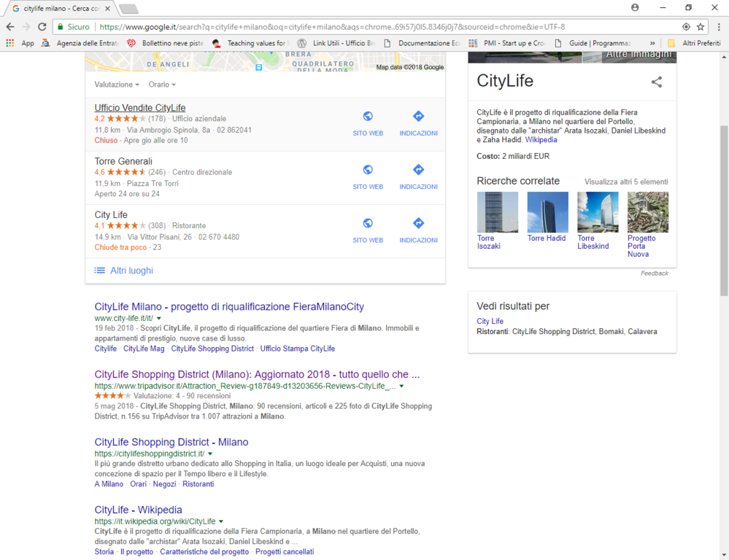This screenshot has width=729, height=560.
Task: Click directions icon for City Life restaurant
Action: 418,224
